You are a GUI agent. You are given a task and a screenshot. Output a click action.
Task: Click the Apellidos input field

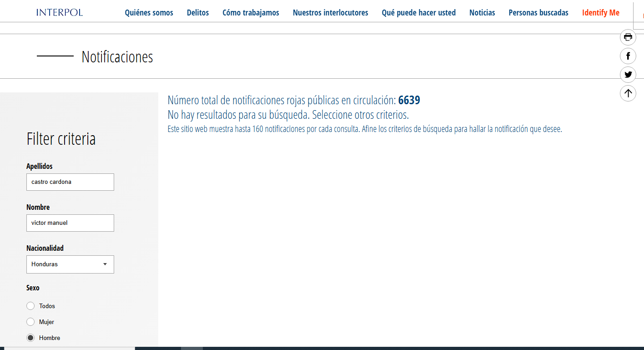70,182
